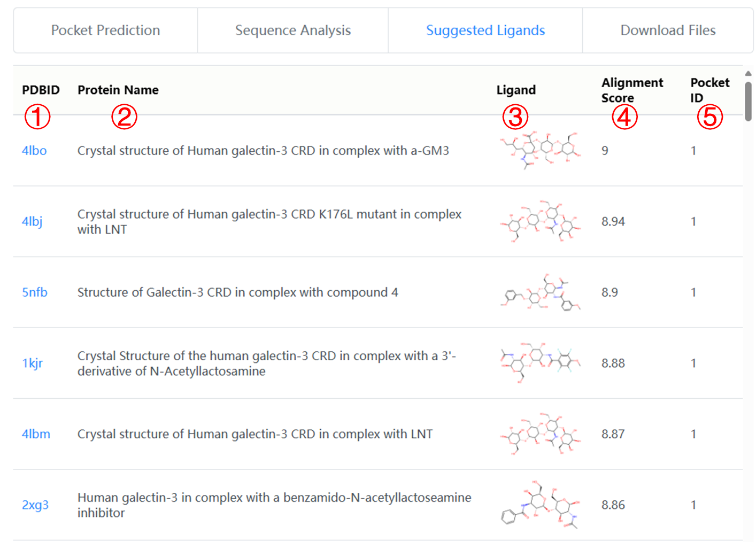Open the 4lbo PDB entry link
The width and height of the screenshot is (756, 542).
(x=34, y=151)
